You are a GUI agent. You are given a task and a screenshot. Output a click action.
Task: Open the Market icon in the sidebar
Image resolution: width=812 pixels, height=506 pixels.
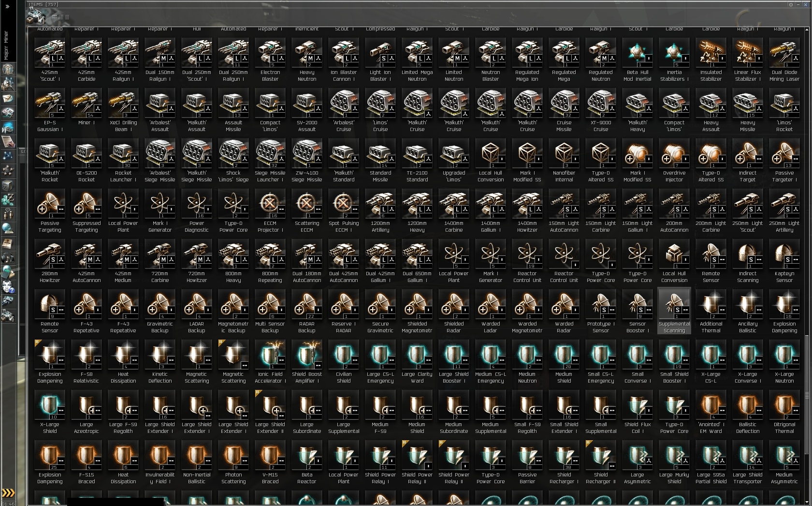pos(8,127)
